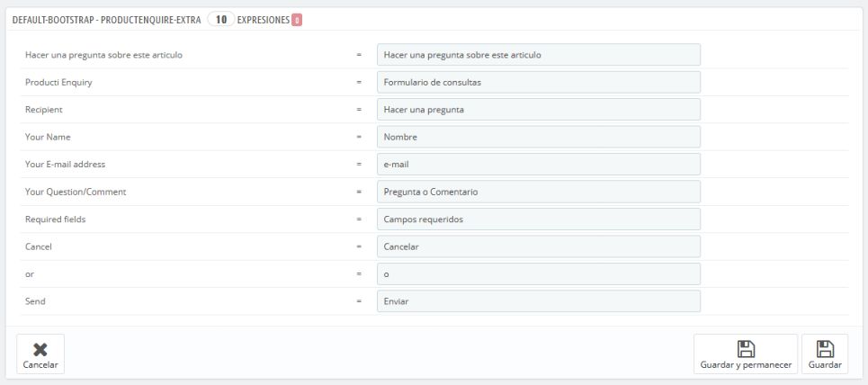Click the Recipient translation input 'Hacer una pregunta'
The image size is (868, 385).
[x=538, y=110]
